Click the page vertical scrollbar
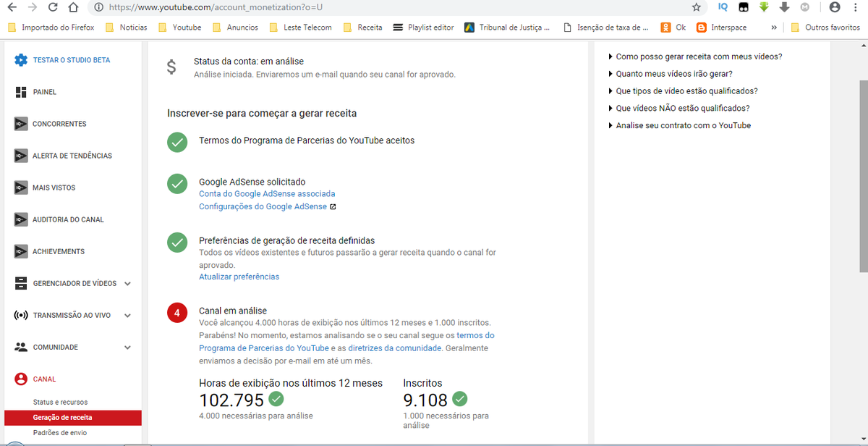 (863, 175)
